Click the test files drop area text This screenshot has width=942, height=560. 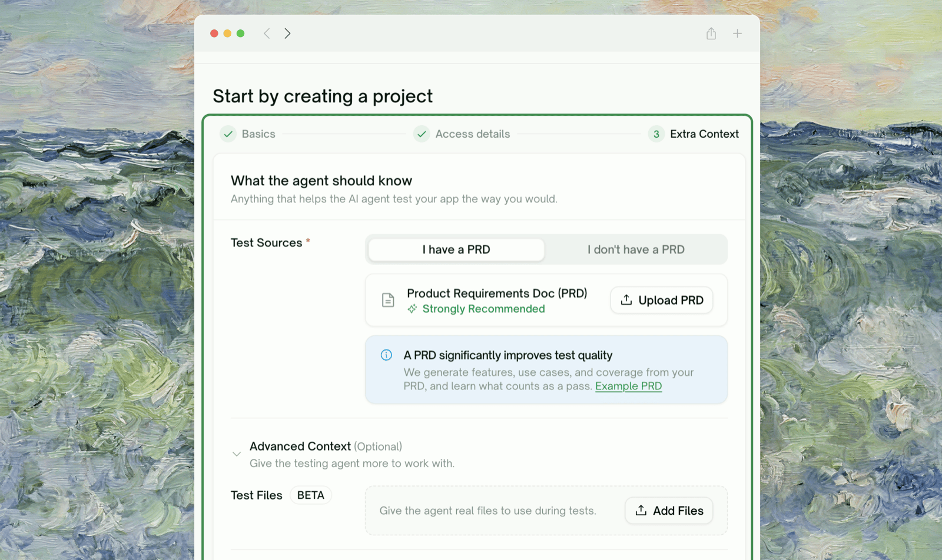coord(487,511)
